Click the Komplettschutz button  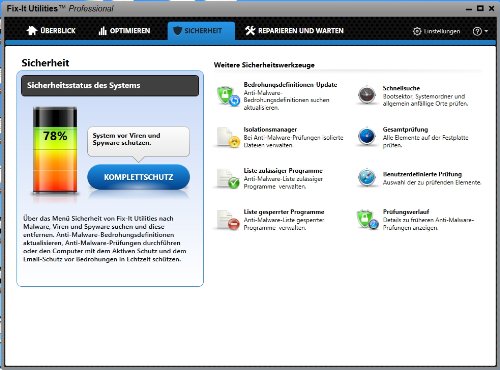point(138,177)
